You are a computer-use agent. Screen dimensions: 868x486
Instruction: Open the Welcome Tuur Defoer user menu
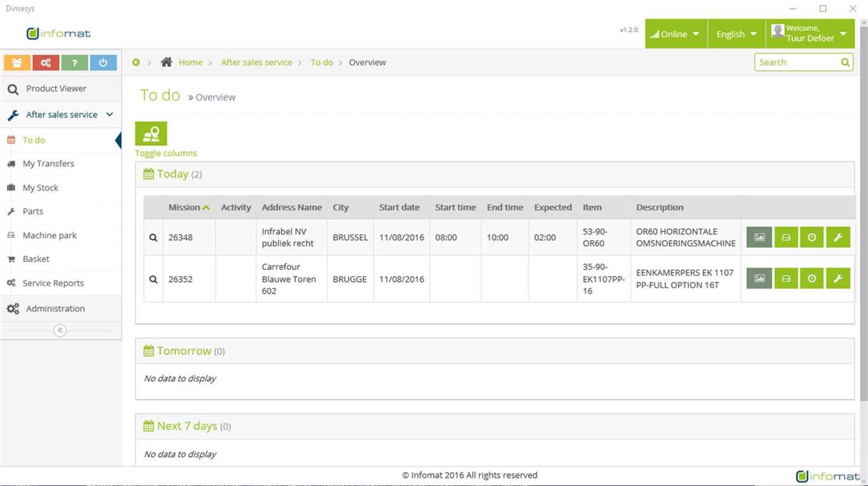810,34
